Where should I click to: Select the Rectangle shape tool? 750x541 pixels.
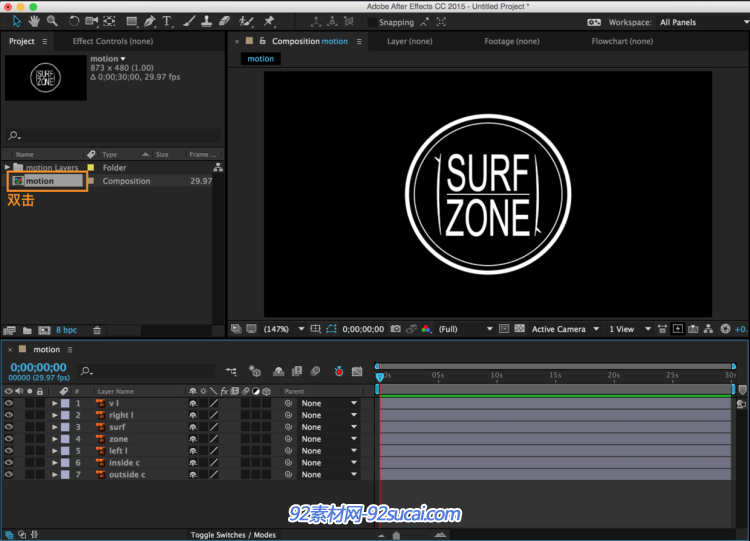[132, 22]
